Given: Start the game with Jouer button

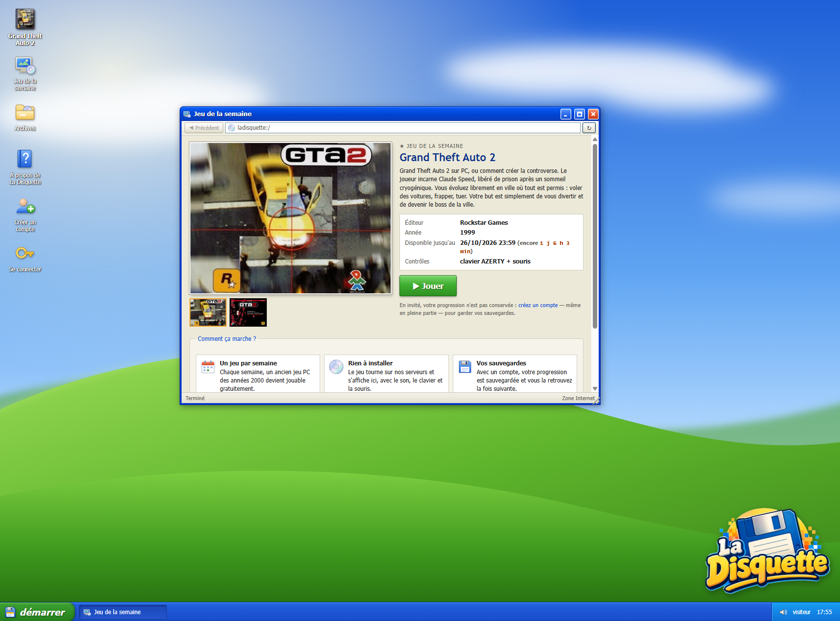Looking at the screenshot, I should [428, 286].
